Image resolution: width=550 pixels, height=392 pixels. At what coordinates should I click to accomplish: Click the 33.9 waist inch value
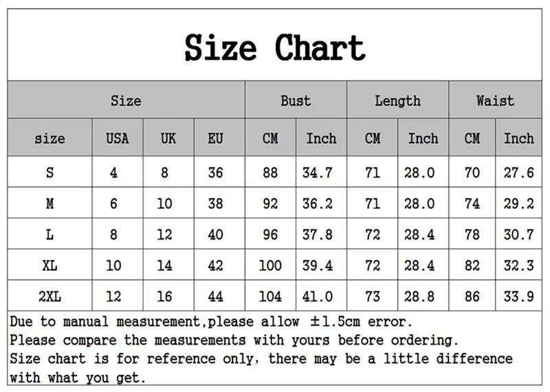pyautogui.click(x=519, y=296)
